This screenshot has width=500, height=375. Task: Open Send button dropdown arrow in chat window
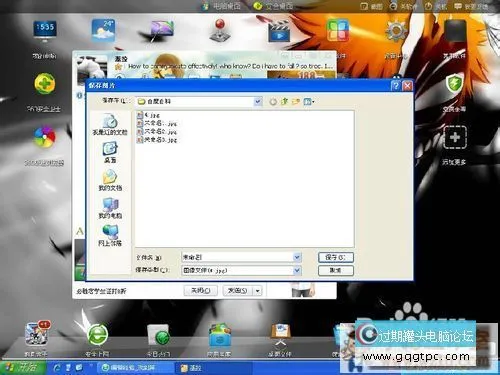pos(258,291)
